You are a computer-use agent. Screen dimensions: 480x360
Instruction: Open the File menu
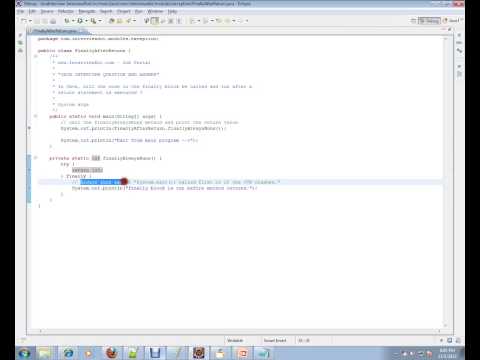pos(21,11)
